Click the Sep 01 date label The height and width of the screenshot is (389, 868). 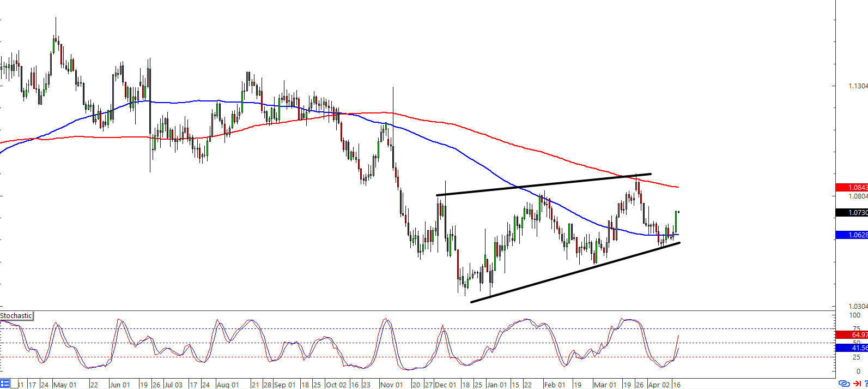284,385
